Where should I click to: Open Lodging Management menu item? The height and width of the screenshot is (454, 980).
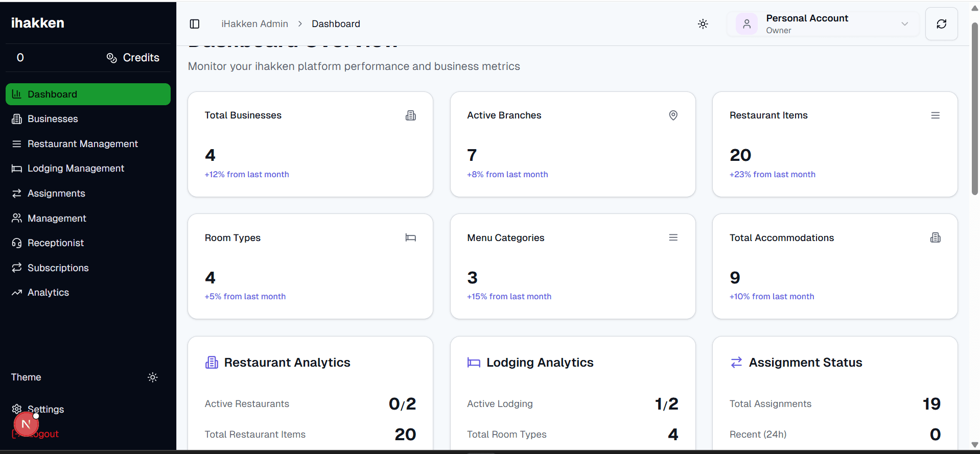[x=88, y=169]
